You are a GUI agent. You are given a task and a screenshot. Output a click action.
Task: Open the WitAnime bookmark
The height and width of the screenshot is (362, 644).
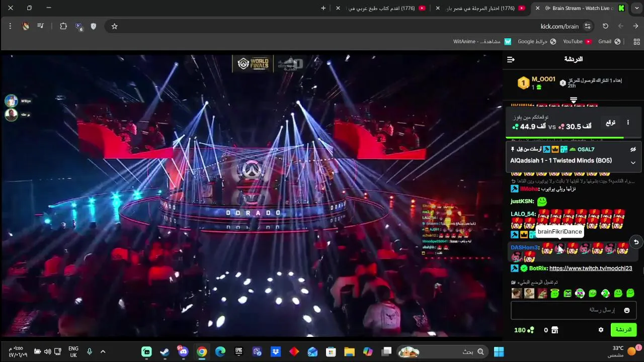[x=482, y=41]
